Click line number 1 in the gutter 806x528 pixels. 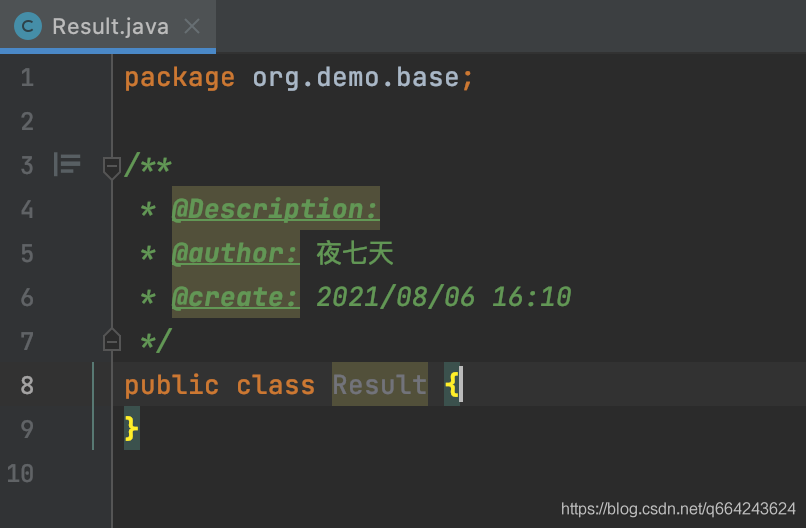point(27,78)
